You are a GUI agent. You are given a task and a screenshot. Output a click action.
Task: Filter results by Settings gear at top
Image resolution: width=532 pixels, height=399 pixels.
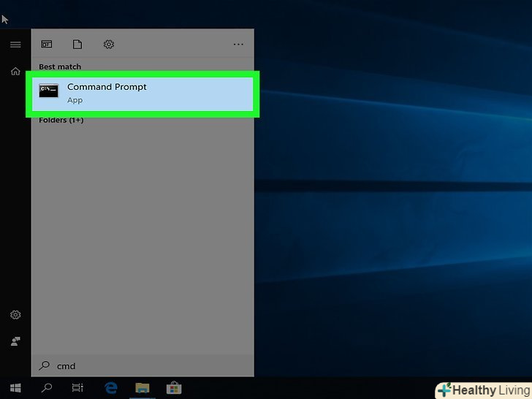[109, 45]
